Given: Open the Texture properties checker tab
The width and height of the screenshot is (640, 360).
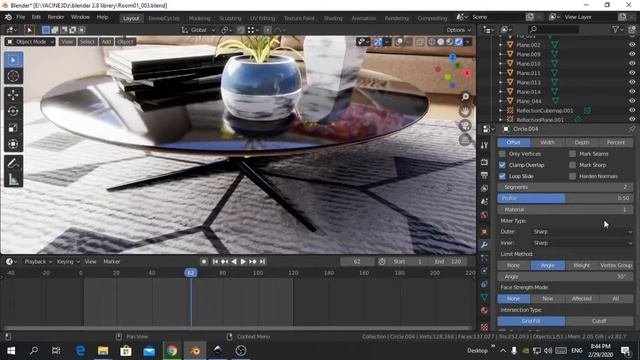Looking at the screenshot, I should click(x=484, y=326).
